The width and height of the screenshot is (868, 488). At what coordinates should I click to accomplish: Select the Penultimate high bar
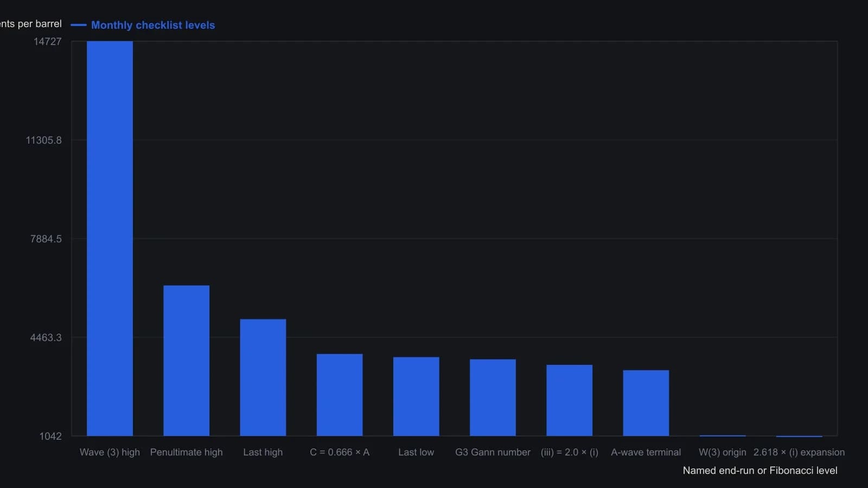tap(186, 361)
